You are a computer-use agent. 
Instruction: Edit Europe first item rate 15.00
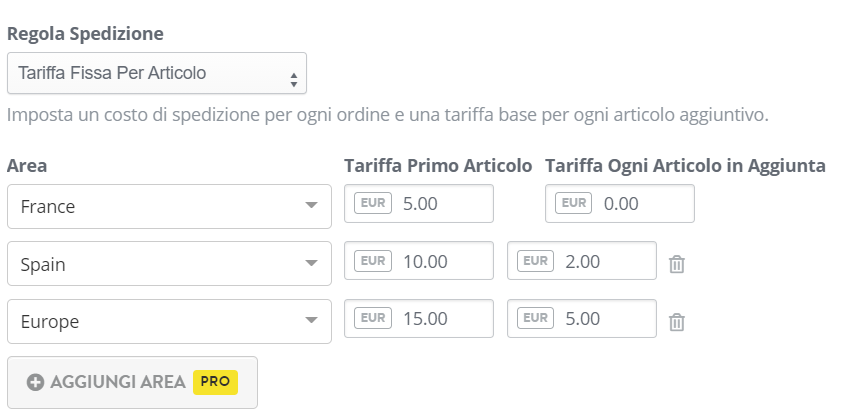(x=419, y=318)
